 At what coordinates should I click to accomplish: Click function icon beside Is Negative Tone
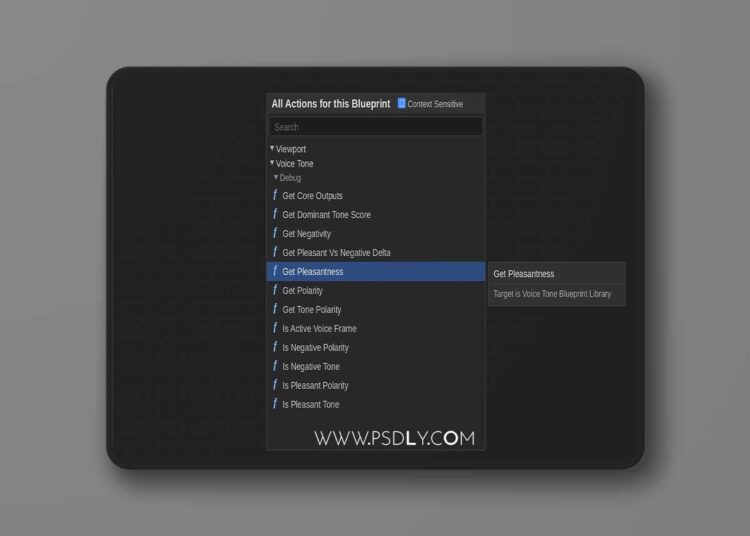tap(275, 366)
